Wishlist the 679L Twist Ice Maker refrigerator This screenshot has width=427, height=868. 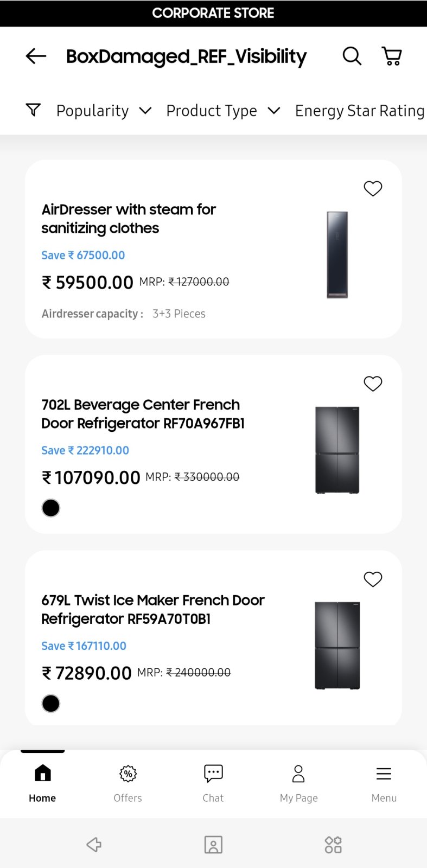[373, 579]
